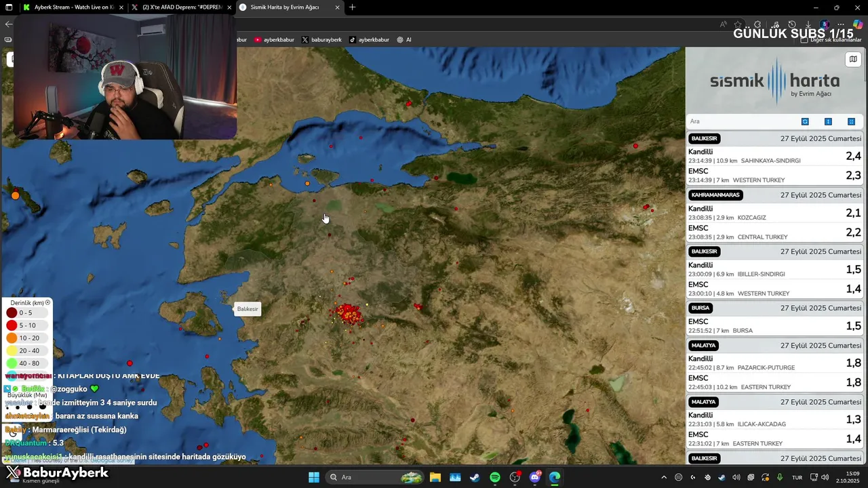Click the EMSC 2,2 Central Turkey entry
868x488 pixels.
pos(774,232)
